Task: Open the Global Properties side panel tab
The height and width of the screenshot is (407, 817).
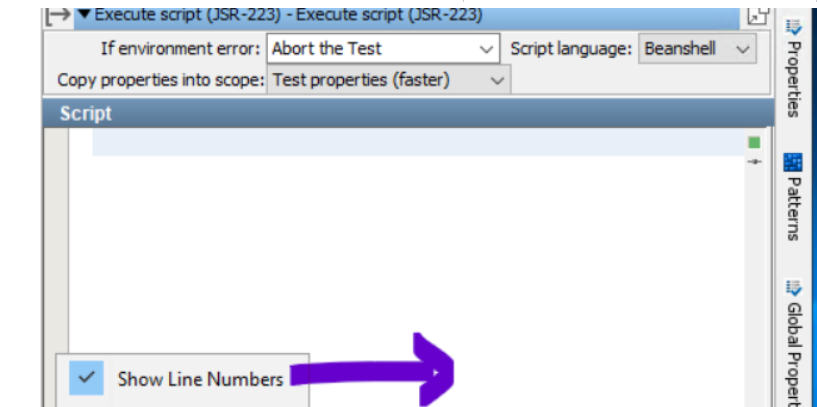Action: point(794,344)
